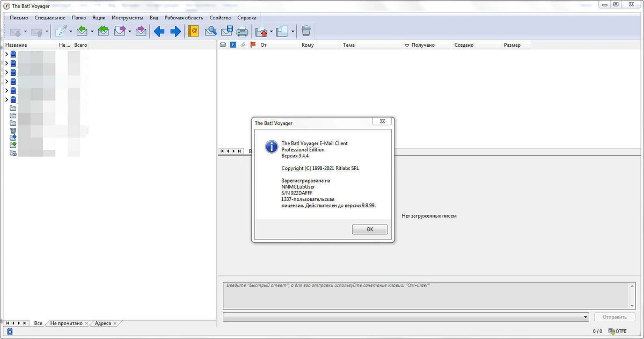Viewport: 644px width, 339px height.
Task: Click the Reply All double-arrow envelope icon
Action: click(x=104, y=31)
